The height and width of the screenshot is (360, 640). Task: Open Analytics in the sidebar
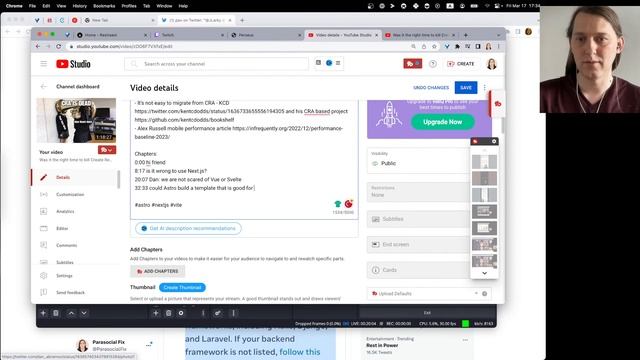click(x=65, y=211)
